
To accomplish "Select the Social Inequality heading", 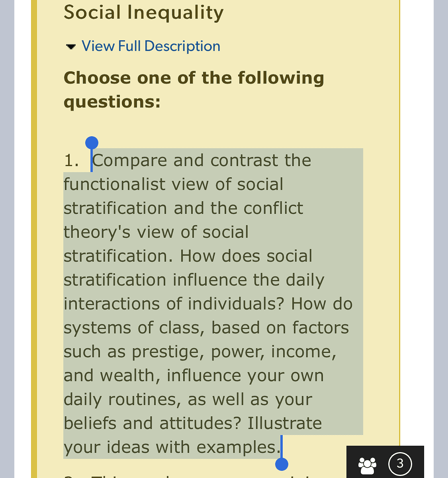I will (x=144, y=13).
